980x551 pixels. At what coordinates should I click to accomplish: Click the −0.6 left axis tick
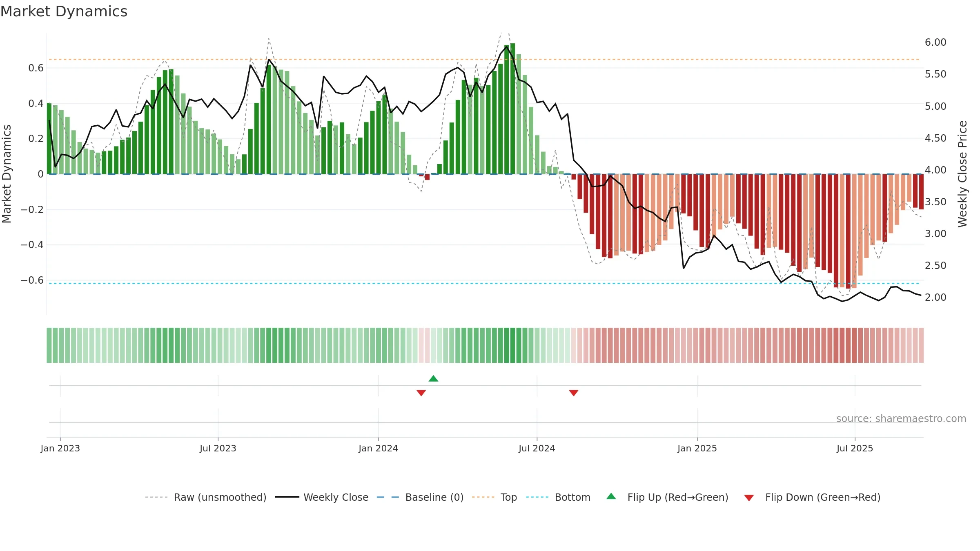click(x=32, y=280)
